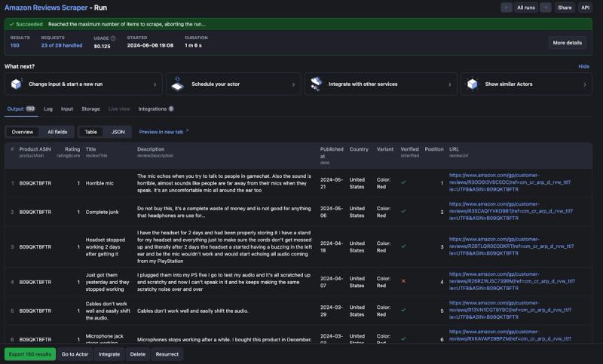Click the cube icon for new run
Viewport: 603px width, 364px height.
pyautogui.click(x=17, y=84)
